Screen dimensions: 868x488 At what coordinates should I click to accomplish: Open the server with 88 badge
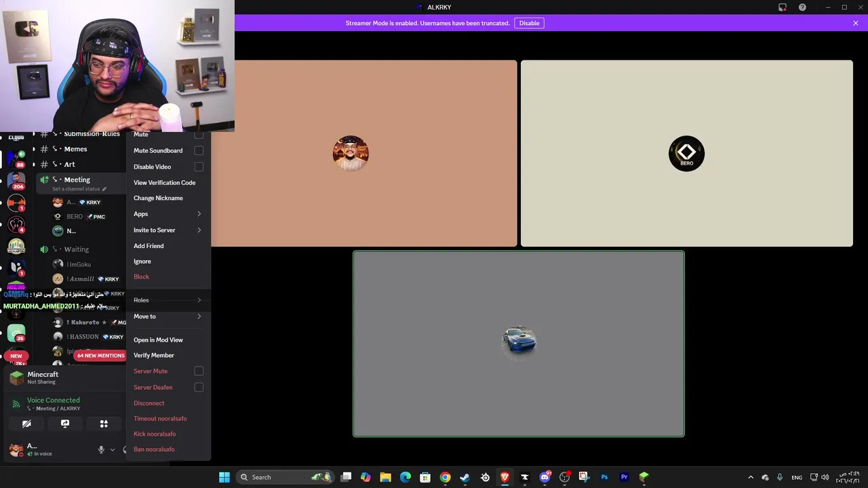[x=16, y=159]
